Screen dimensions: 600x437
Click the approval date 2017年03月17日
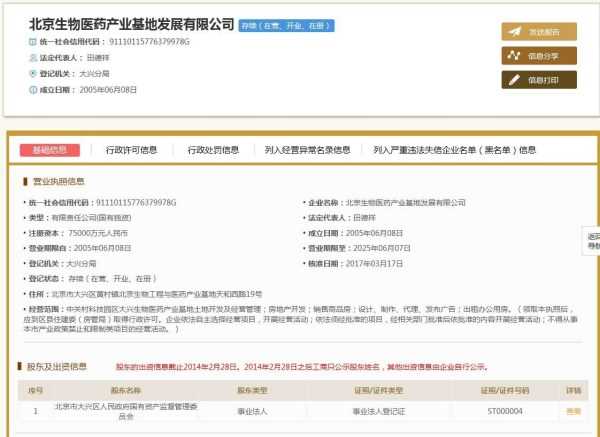[x=374, y=264]
